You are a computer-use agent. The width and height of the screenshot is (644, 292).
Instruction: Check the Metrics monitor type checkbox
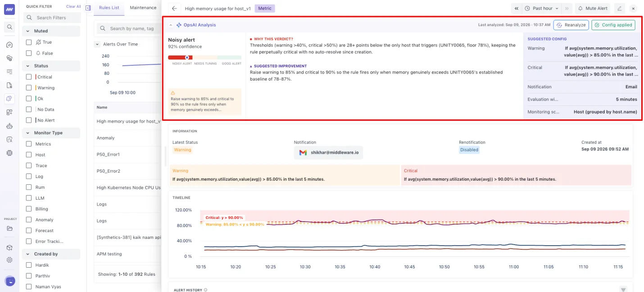tap(29, 144)
